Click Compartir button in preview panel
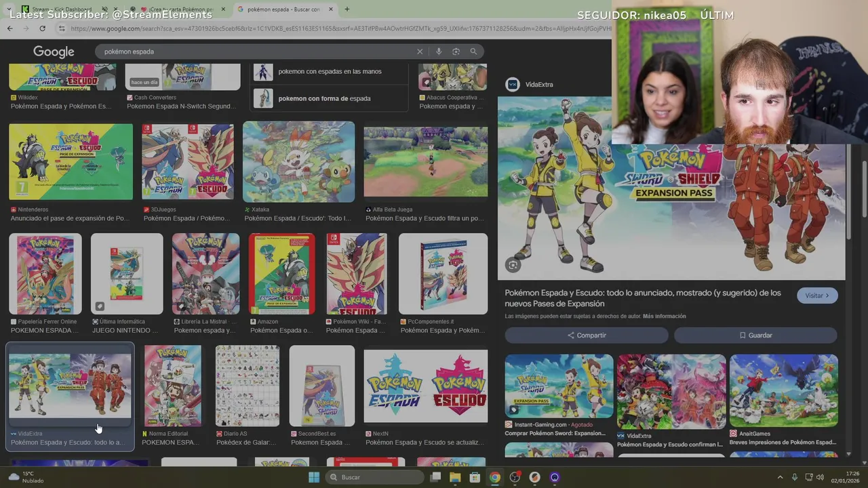The image size is (868, 488). 587,335
